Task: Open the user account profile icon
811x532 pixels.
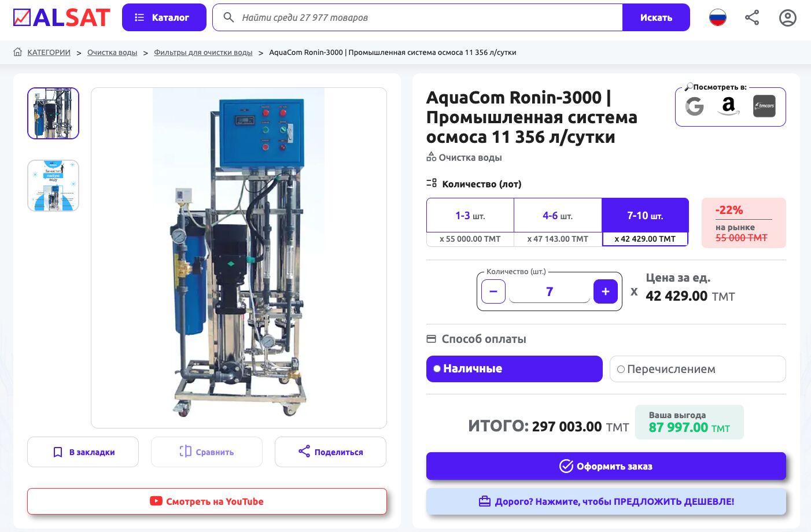Action: (787, 18)
